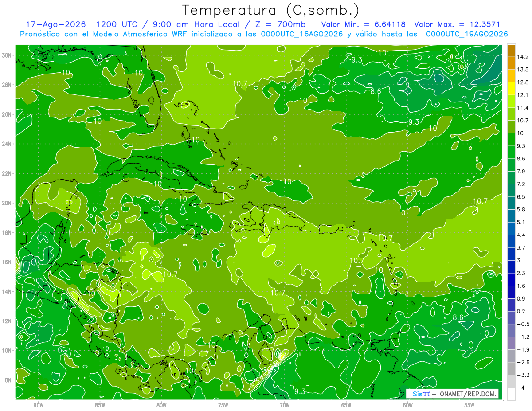Click the 65W longitude axis label
Screen dimensions: 532x411
pos(346,405)
